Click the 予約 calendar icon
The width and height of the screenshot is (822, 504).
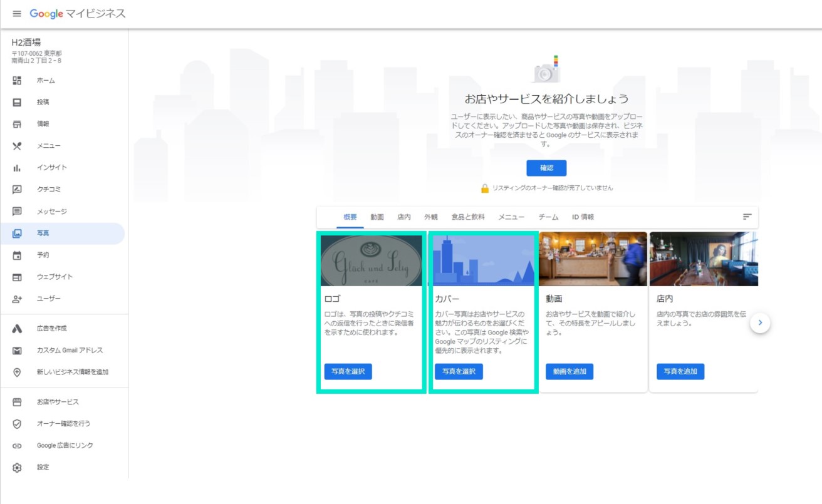[17, 255]
